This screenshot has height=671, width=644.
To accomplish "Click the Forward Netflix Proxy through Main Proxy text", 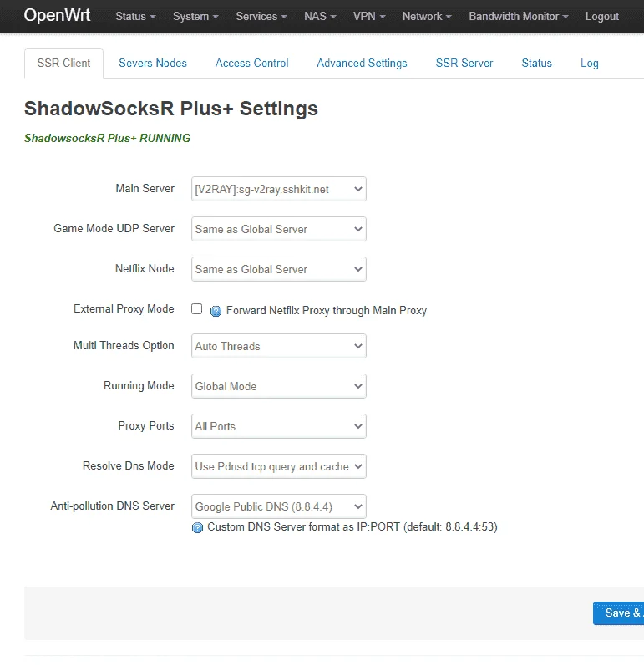I will [x=327, y=311].
